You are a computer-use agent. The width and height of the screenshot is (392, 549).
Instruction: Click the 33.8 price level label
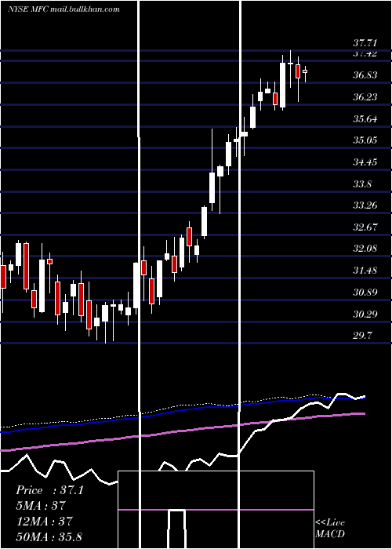(362, 184)
